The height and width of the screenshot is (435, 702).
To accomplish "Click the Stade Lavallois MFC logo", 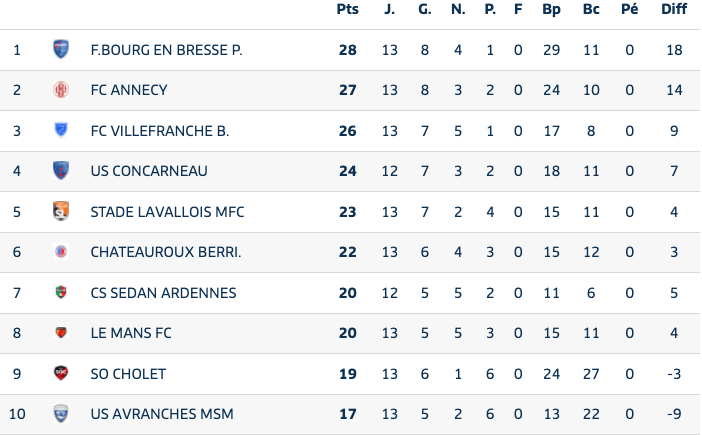I will 61,212.
